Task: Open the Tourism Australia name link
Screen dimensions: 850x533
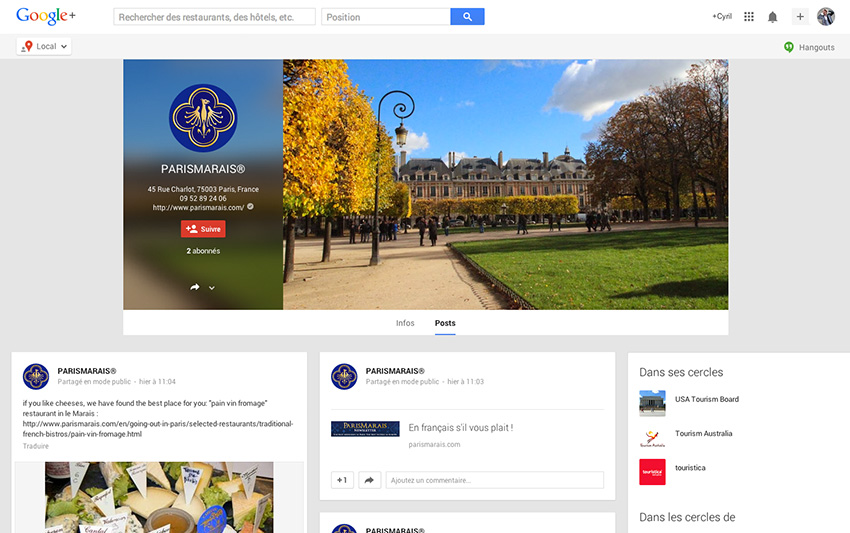Action: [x=704, y=433]
